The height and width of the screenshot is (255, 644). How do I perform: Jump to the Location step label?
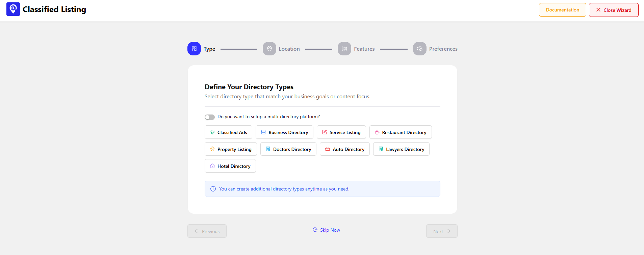[289, 49]
